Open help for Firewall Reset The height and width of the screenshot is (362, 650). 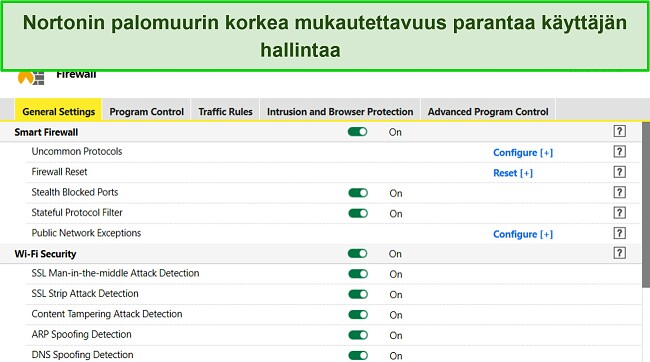coord(619,172)
